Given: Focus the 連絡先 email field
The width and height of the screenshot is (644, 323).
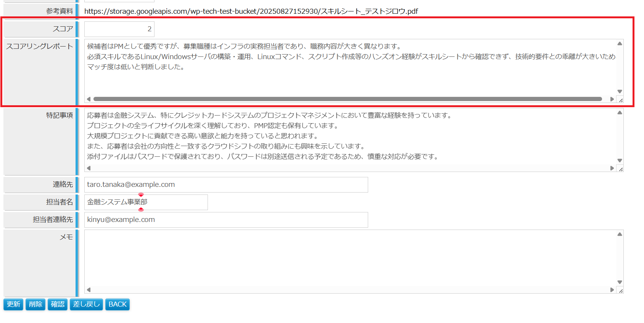Looking at the screenshot, I should (226, 185).
